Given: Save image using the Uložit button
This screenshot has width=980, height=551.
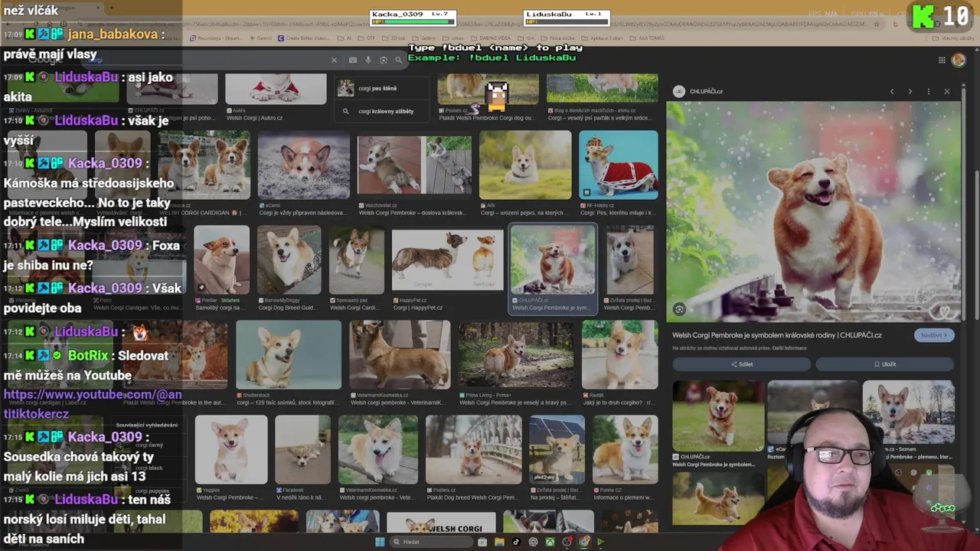Looking at the screenshot, I should point(884,364).
